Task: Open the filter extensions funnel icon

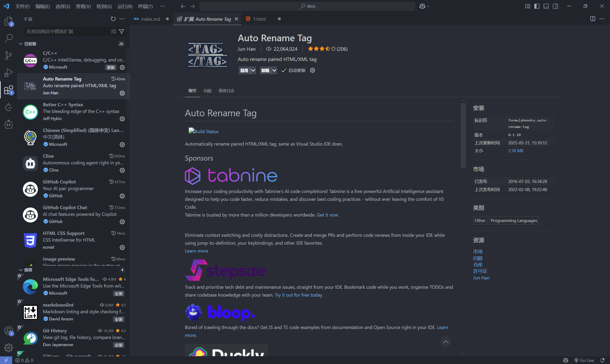Action: (122, 31)
